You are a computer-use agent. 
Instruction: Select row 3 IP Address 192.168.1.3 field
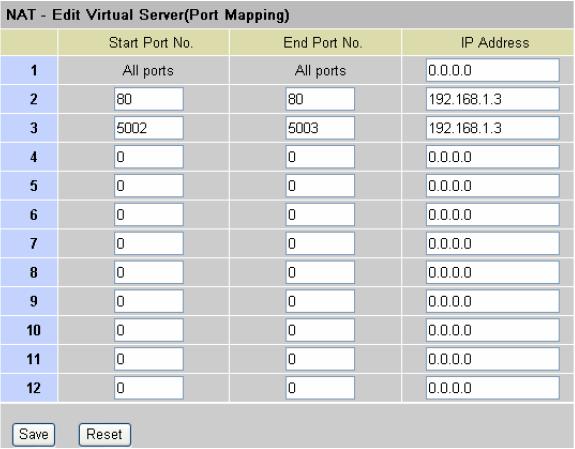coord(492,128)
